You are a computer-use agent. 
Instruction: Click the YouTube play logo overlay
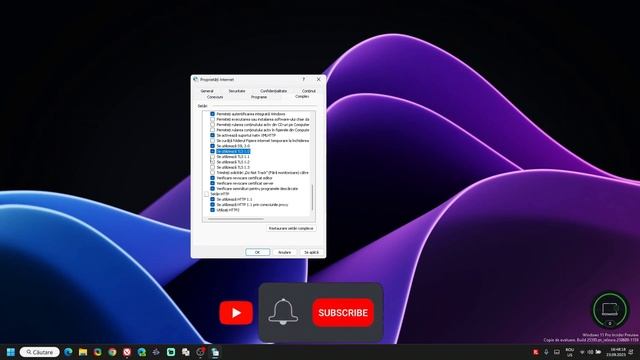pyautogui.click(x=236, y=313)
